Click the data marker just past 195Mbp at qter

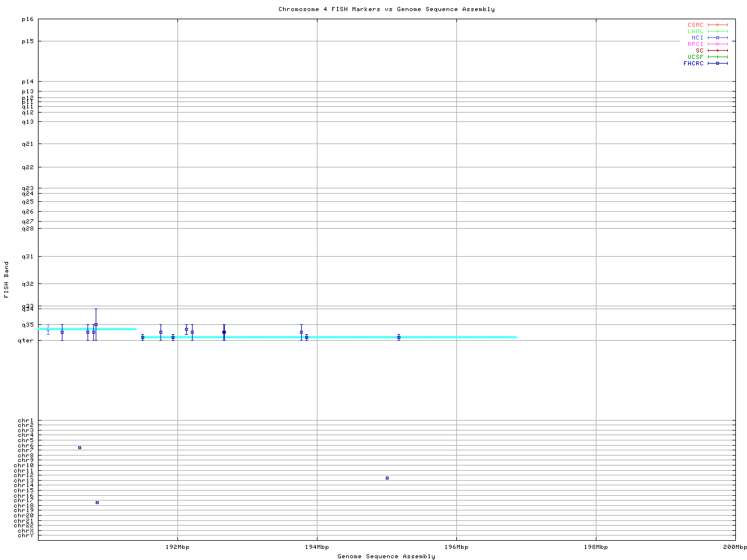399,337
